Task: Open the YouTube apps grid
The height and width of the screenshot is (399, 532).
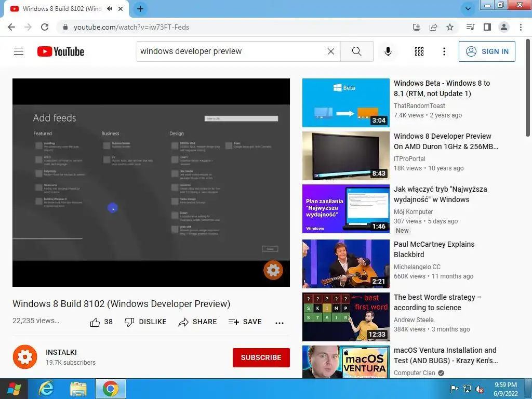Action: [x=419, y=51]
